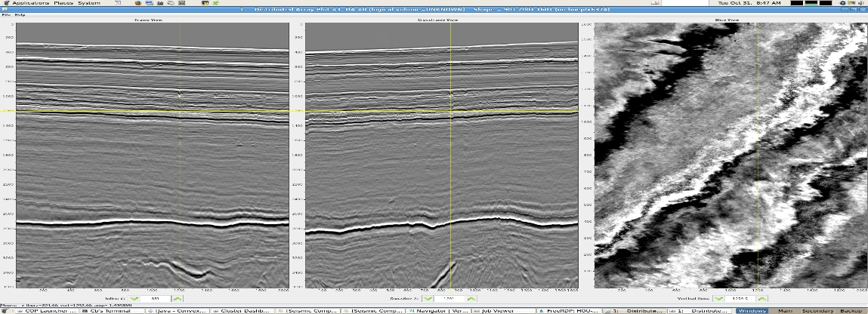Screen dimensions: 868x314
Task: Step up the Vertical time value
Action: tap(764, 298)
